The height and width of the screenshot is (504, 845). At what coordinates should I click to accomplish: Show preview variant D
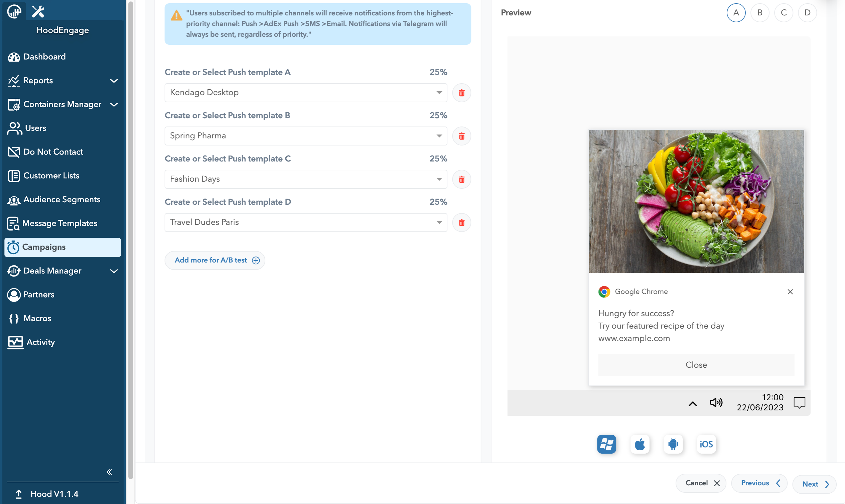coord(807,12)
